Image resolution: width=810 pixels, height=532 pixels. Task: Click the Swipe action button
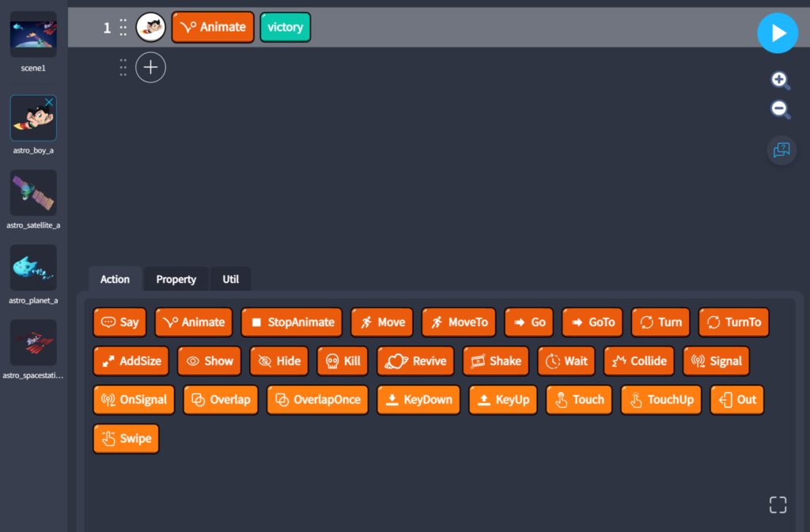126,439
